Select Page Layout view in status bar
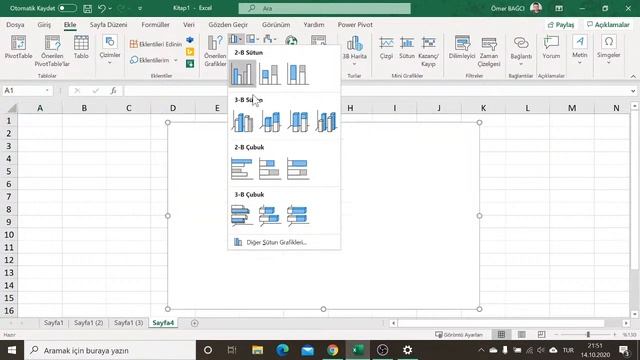Image resolution: width=640 pixels, height=360 pixels. click(x=521, y=334)
